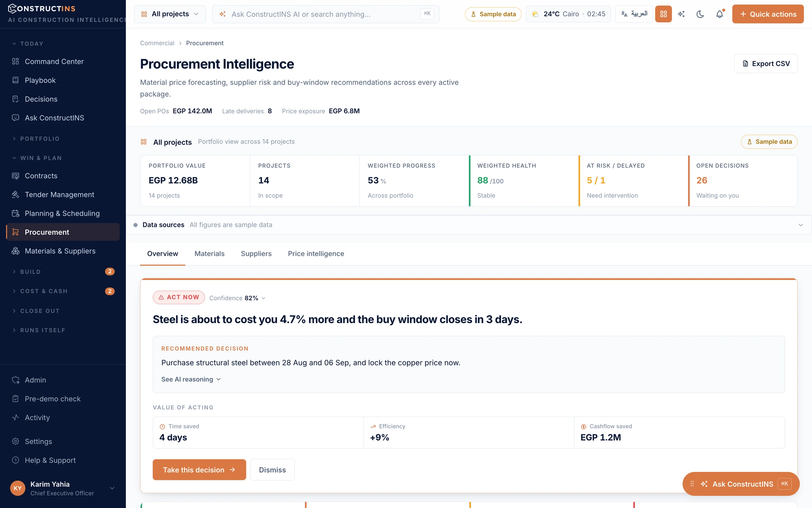The width and height of the screenshot is (812, 508).
Task: Open Planning & Scheduling sidebar item
Action: pos(63,213)
